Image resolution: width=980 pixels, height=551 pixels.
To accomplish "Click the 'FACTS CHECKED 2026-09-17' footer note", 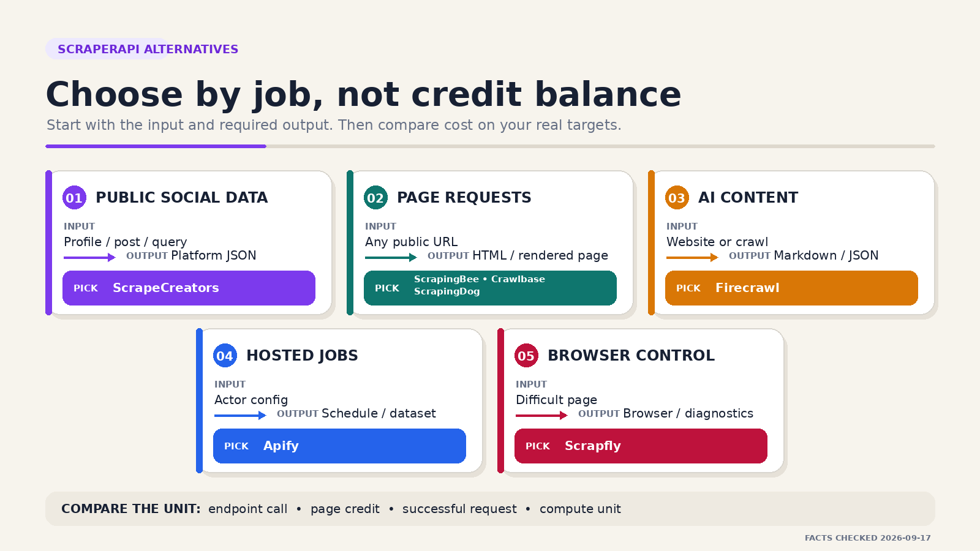I will pos(868,538).
